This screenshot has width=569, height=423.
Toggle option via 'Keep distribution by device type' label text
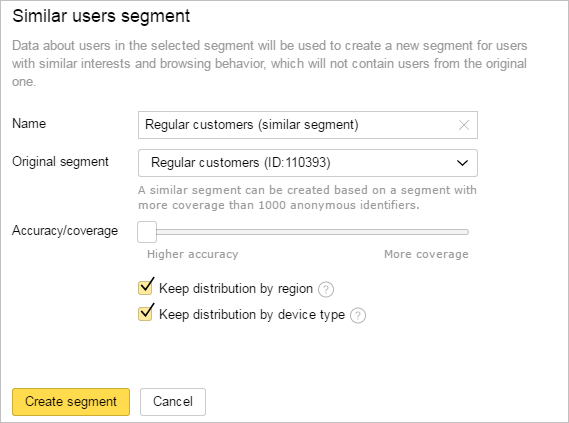pyautogui.click(x=252, y=315)
